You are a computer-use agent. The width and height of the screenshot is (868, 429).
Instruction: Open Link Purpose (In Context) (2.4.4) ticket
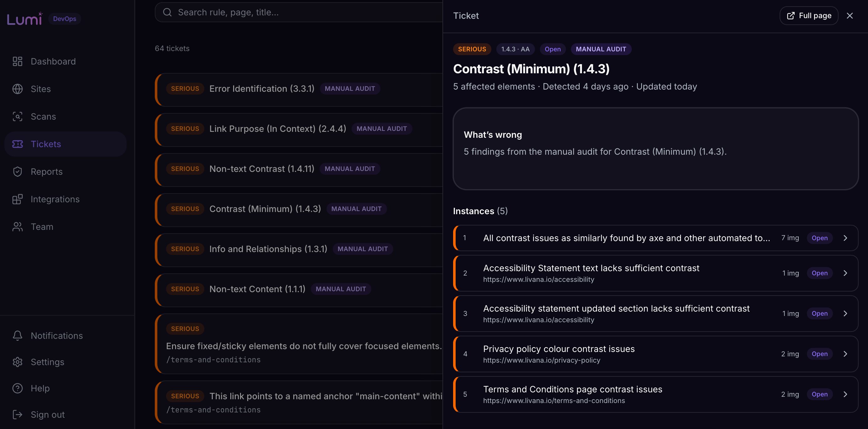pos(299,130)
